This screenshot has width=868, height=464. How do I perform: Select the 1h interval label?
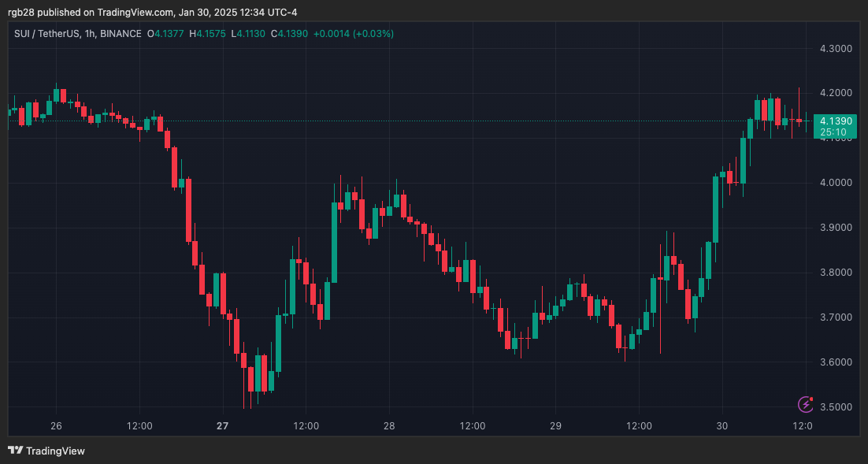[x=91, y=34]
